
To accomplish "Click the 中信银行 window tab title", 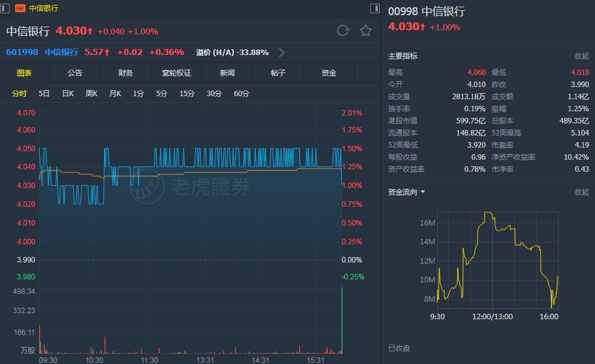I will (44, 8).
